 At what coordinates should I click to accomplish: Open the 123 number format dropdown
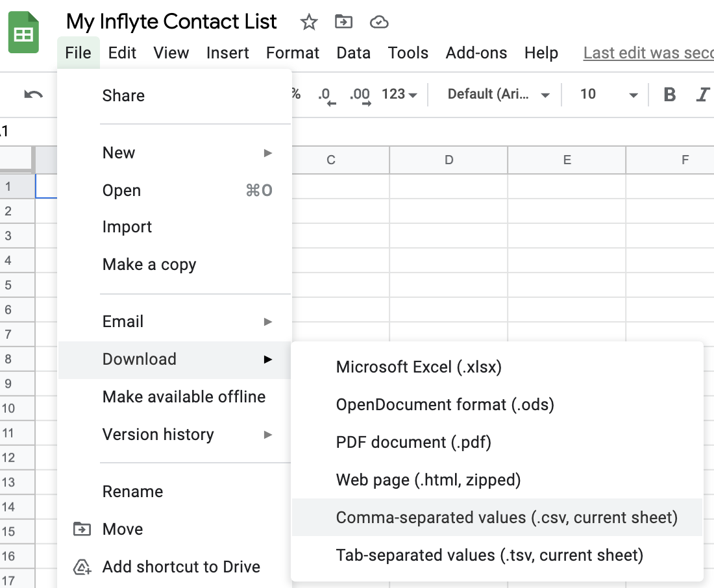click(x=399, y=94)
